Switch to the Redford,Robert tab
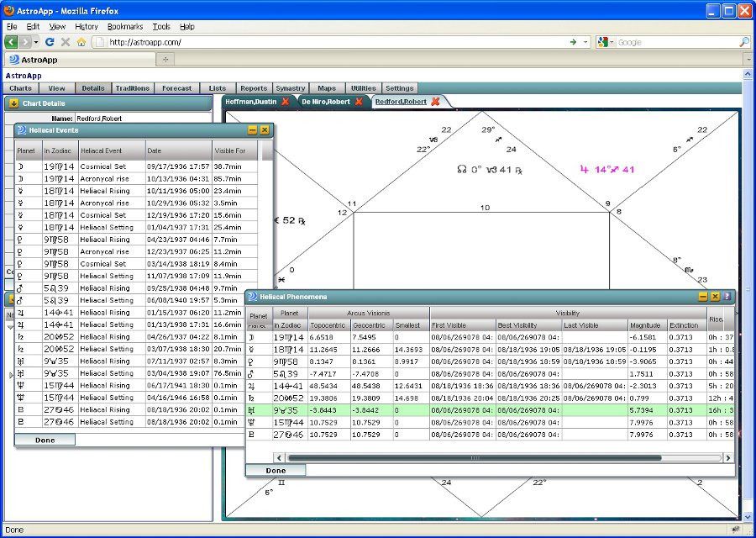Image resolution: width=756 pixels, height=538 pixels. tap(401, 102)
